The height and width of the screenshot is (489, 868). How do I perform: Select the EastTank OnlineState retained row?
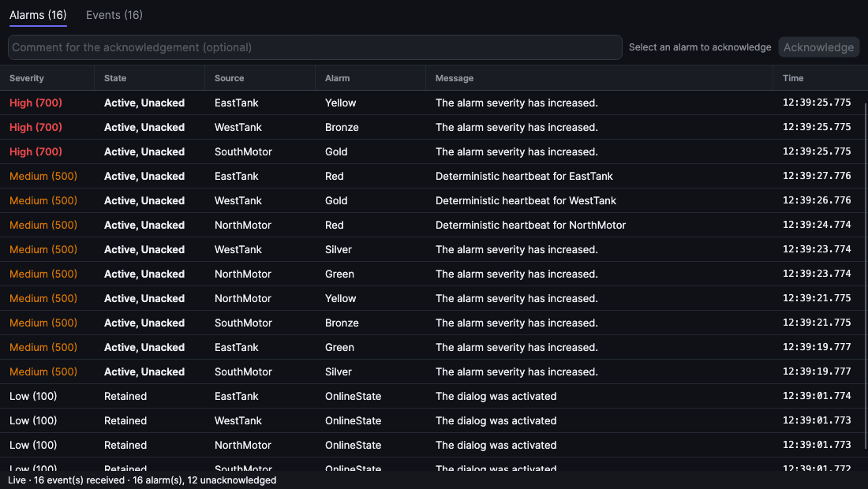point(432,396)
